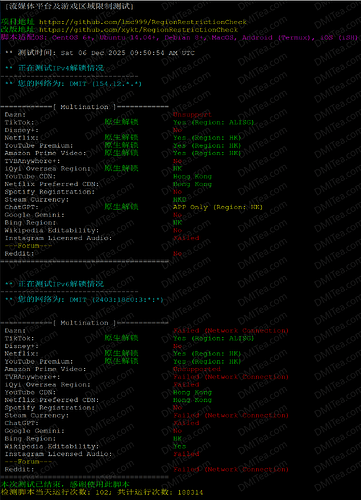Click the IPv6 Instagram Licensed Audio 'Failed' result

pyautogui.click(x=186, y=454)
